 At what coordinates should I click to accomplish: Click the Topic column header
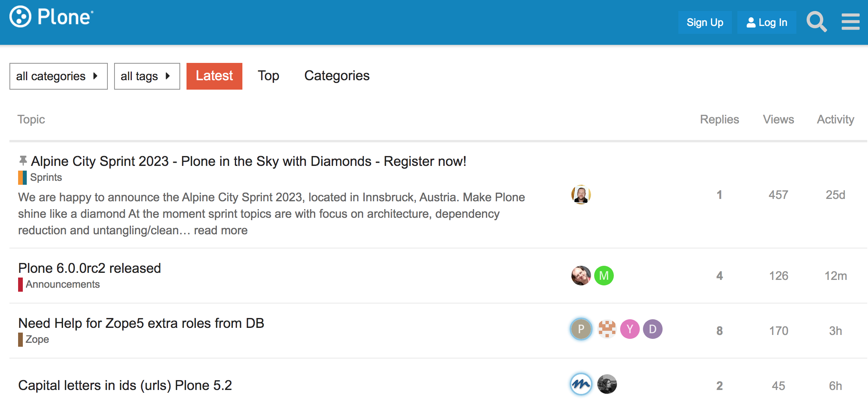[x=31, y=120]
